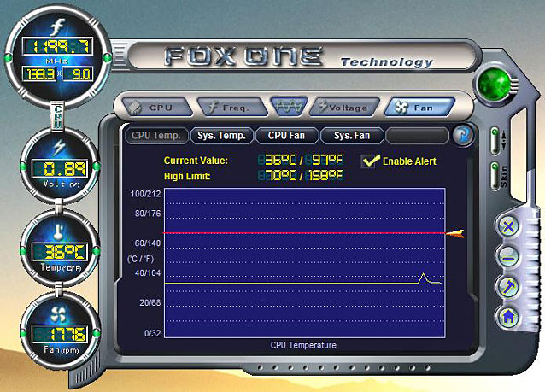Click the 60/140 axis label

click(x=148, y=243)
